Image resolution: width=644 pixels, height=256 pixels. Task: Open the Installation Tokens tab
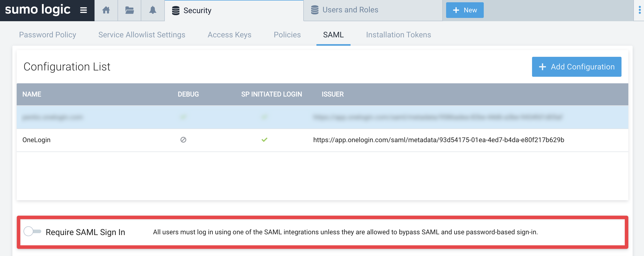pyautogui.click(x=399, y=35)
